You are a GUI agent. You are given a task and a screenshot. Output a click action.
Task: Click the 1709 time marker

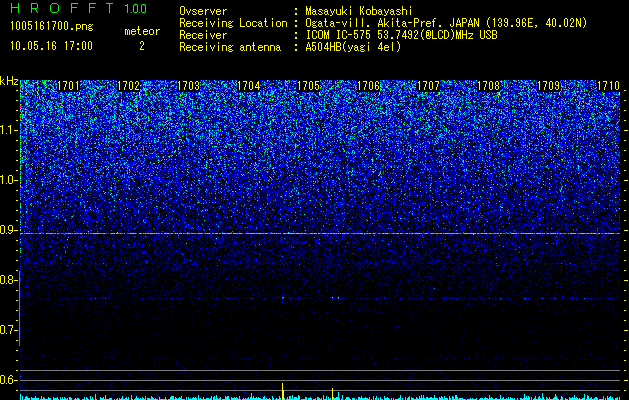coord(548,86)
